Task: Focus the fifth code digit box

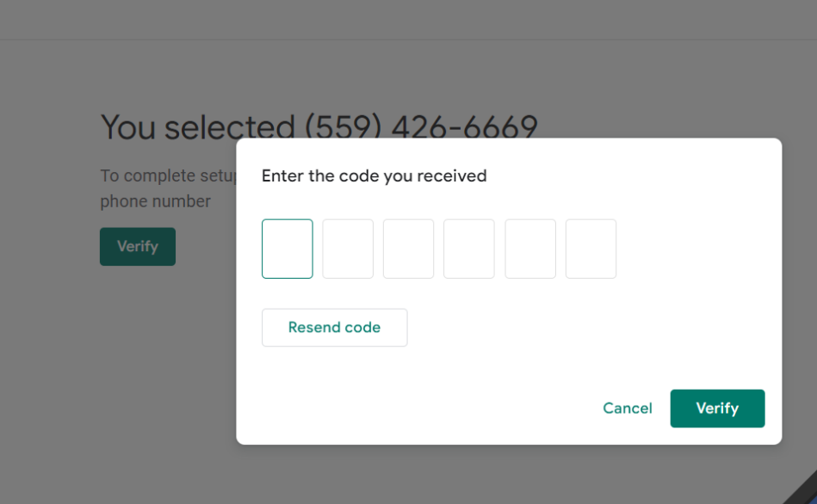Action: pos(530,249)
